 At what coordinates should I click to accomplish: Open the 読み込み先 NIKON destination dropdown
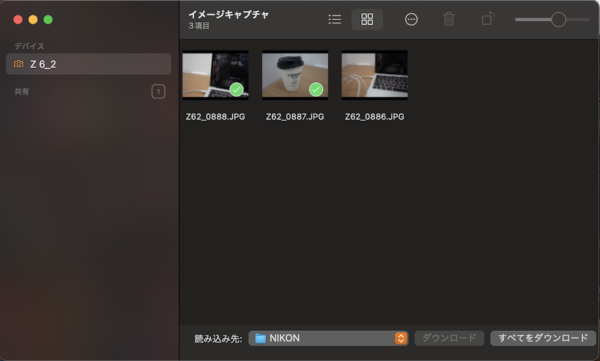(328, 338)
